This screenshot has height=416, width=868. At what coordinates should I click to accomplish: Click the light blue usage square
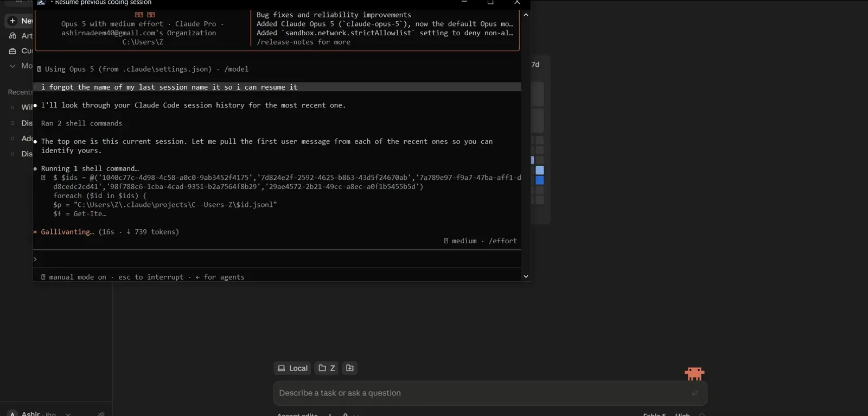tap(540, 171)
